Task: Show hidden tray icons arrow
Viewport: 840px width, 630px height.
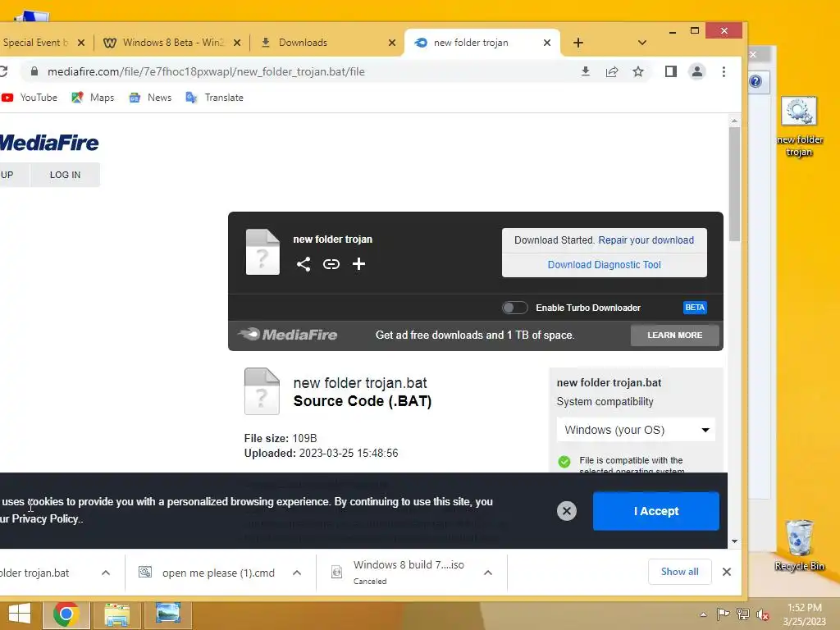Action: pos(703,614)
